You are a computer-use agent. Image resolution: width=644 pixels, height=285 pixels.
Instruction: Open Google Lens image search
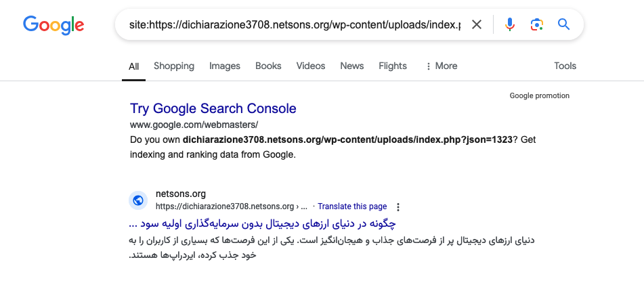[537, 25]
